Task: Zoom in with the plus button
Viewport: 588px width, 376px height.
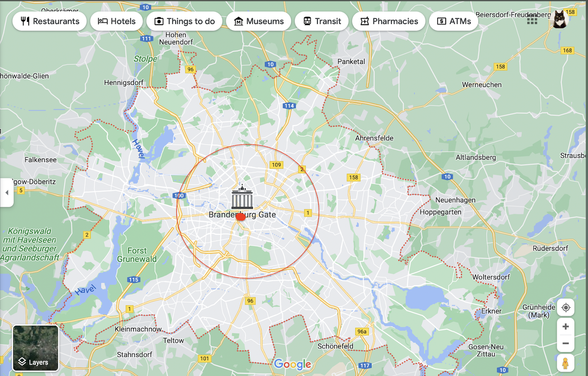Action: pyautogui.click(x=566, y=326)
